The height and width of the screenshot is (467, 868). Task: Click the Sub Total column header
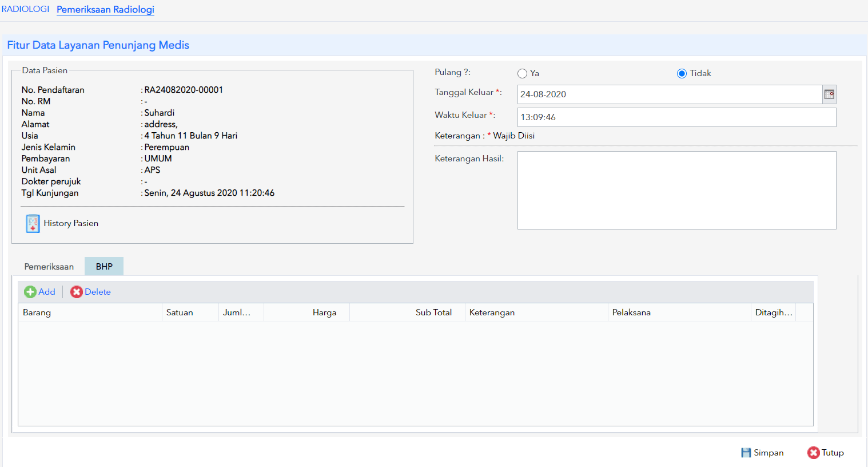(x=408, y=312)
